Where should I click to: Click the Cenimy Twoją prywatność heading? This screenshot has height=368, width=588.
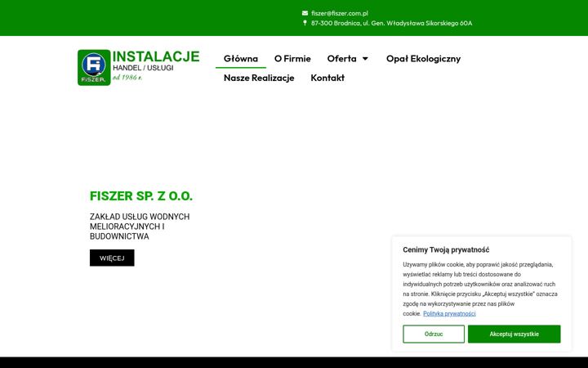pos(446,249)
